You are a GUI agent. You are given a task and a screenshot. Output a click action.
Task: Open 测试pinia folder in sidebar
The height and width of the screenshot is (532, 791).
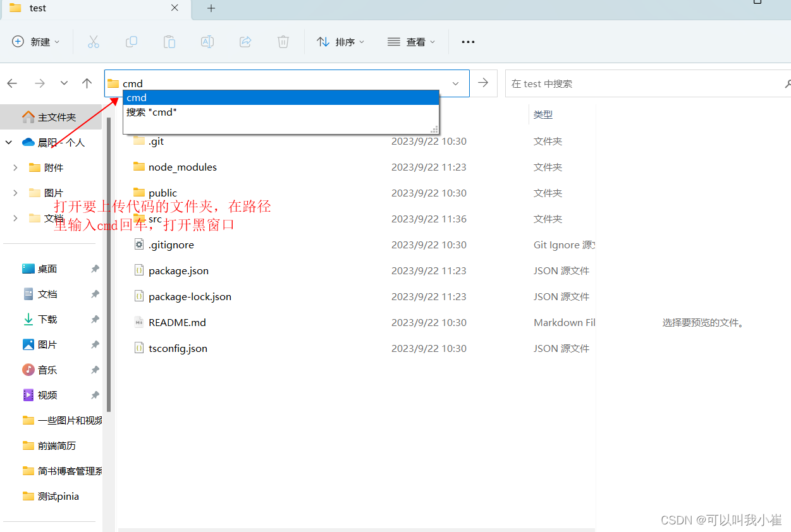click(x=52, y=496)
